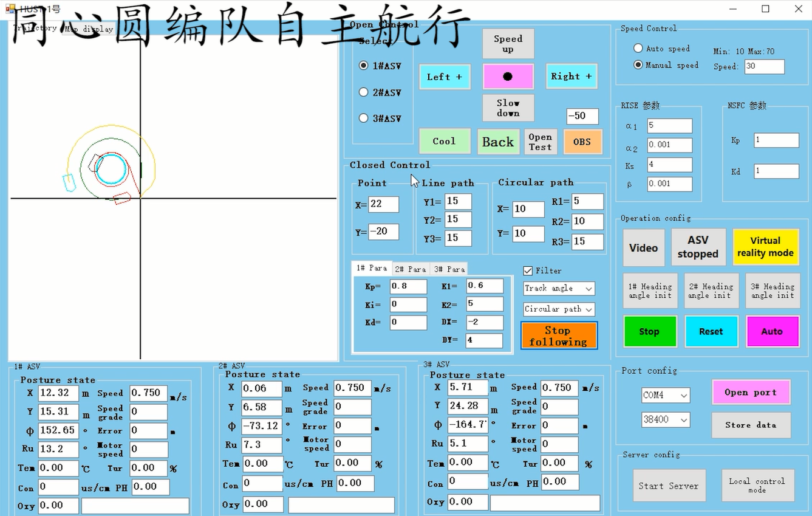Switch to the 2# Para tab
The width and height of the screenshot is (812, 516).
[x=411, y=269]
